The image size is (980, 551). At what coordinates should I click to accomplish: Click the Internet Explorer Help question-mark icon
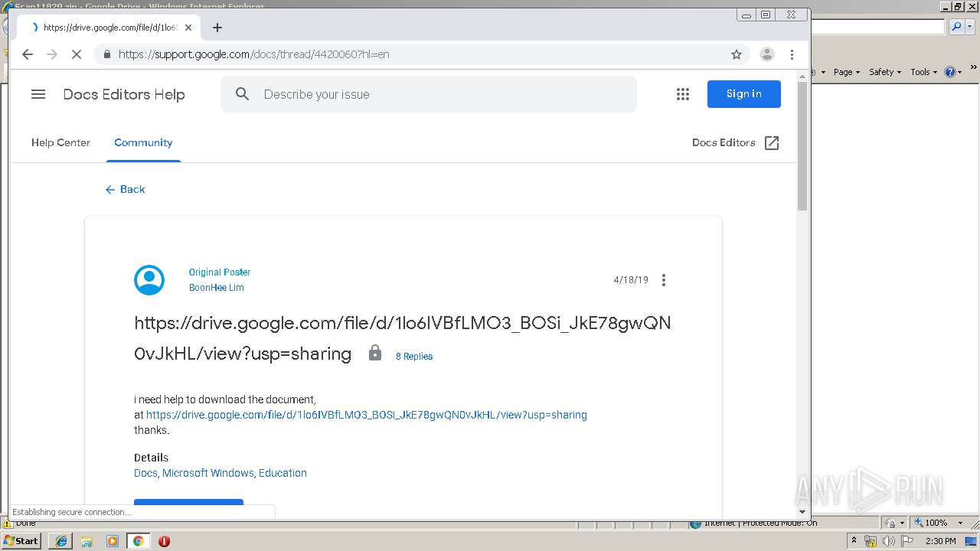pos(949,72)
